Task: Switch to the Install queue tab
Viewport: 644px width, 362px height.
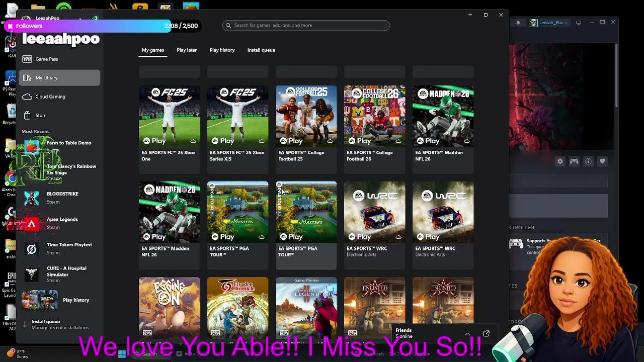Action: coord(261,50)
